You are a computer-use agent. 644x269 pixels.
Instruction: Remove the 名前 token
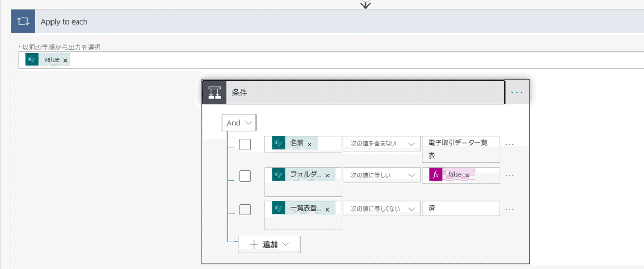pyautogui.click(x=309, y=144)
